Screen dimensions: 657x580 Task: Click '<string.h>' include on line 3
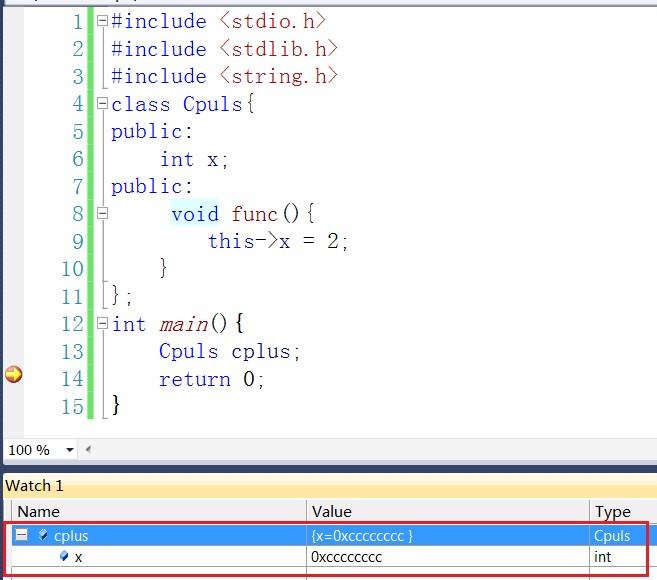click(x=278, y=76)
